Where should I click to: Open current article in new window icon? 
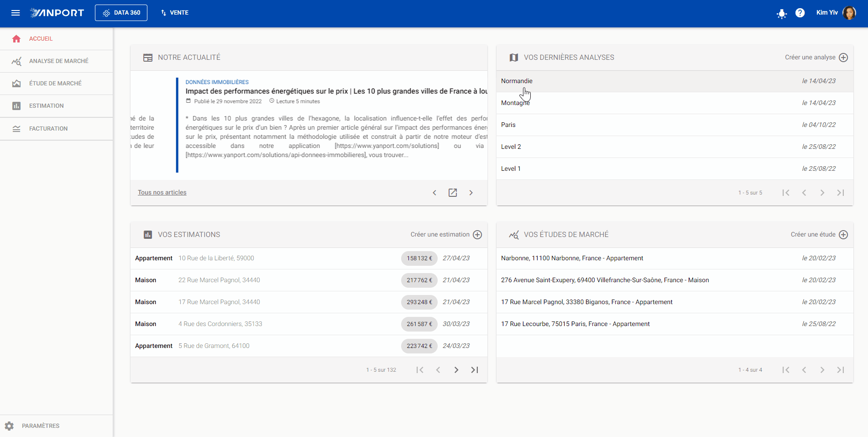tap(453, 193)
